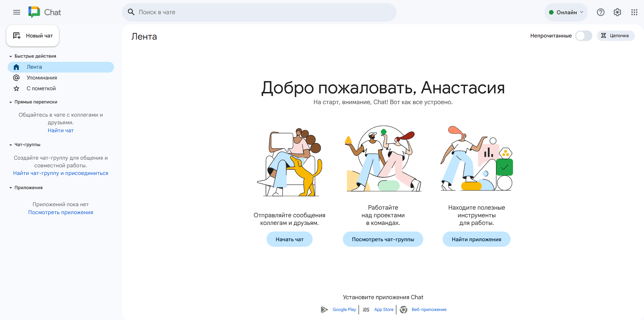Open the Google Play link
The width and height of the screenshot is (644, 320).
coord(344,310)
